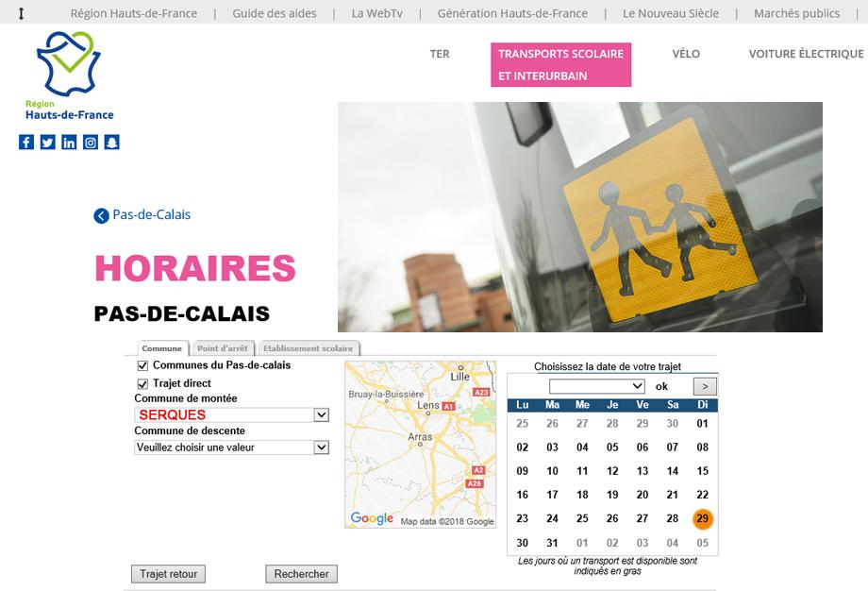Click the Google logo on the map

pos(372,518)
